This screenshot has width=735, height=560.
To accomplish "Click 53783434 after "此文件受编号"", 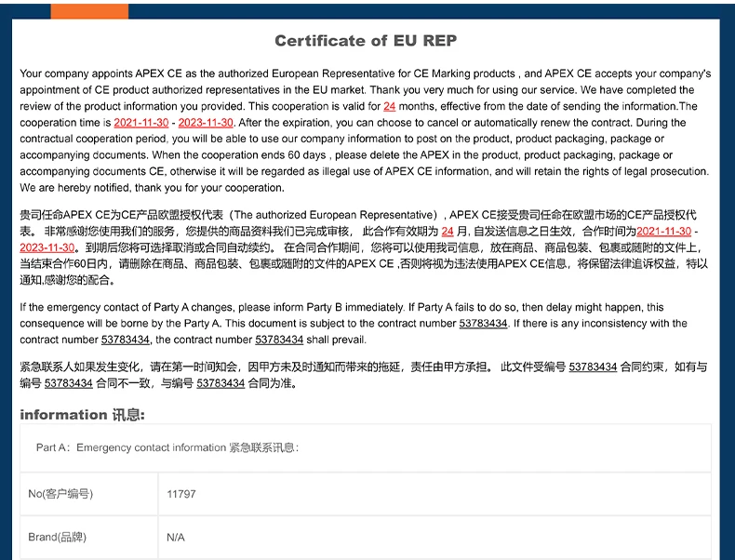I will [593, 367].
